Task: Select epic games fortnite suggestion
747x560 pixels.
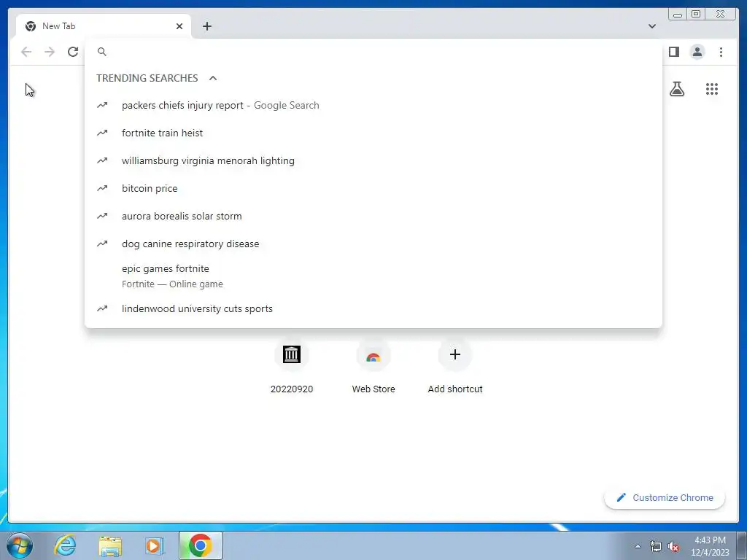Action: pos(373,276)
